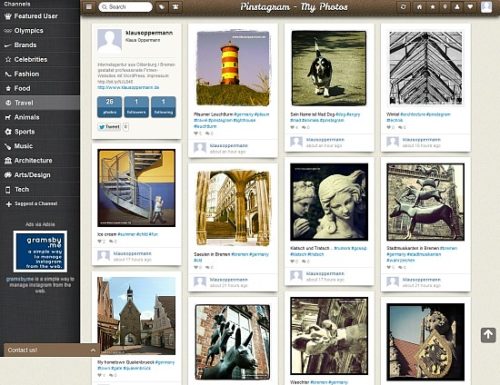The image size is (500, 385).
Task: Like the Pilsumer Leuchtturm lighthouse photo
Action: tap(196, 133)
